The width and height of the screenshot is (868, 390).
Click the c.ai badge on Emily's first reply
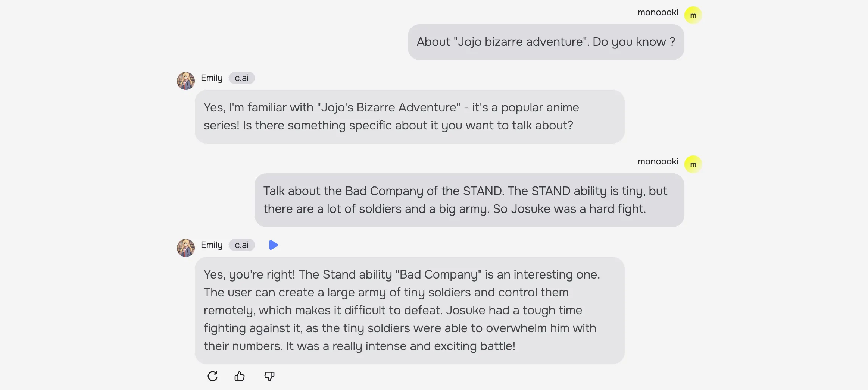[241, 78]
